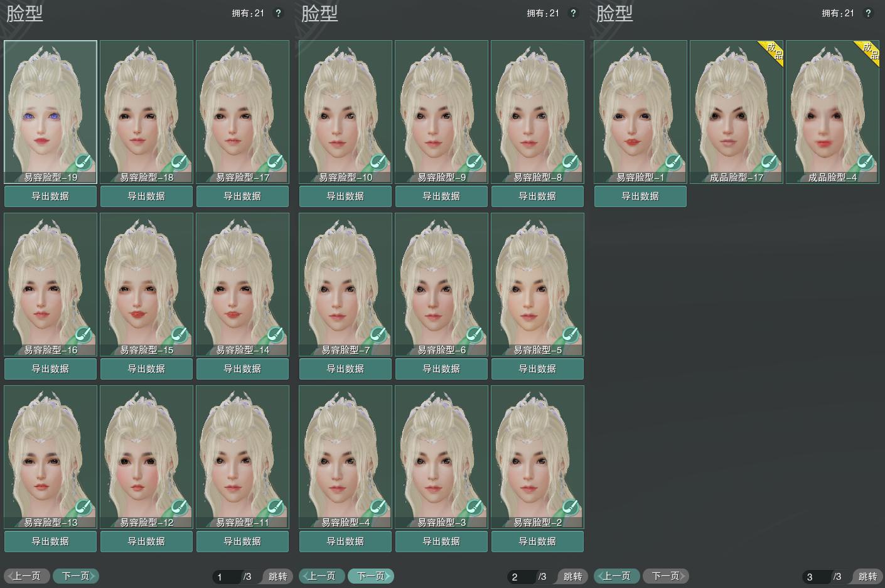This screenshot has height=588, width=885.
Task: Export data for 易容脸型-17
Action: click(x=243, y=196)
